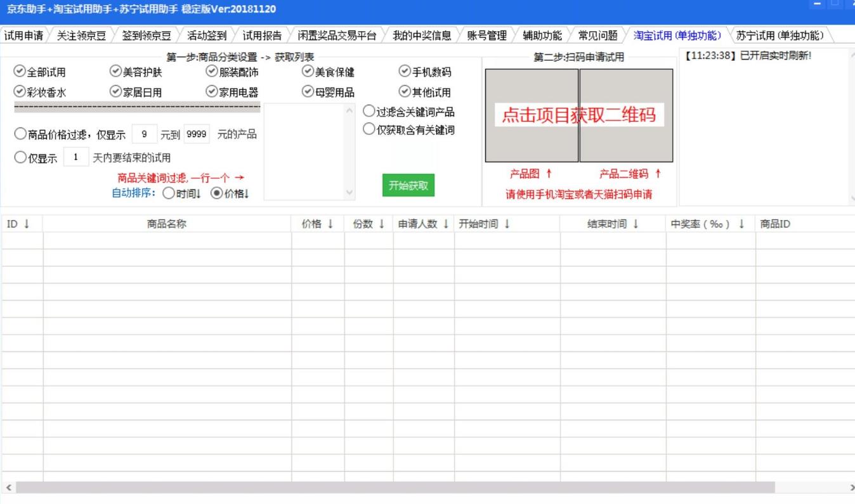Sort by the 结束时间 column header
Viewport: 855px width, 504px height.
(x=613, y=224)
